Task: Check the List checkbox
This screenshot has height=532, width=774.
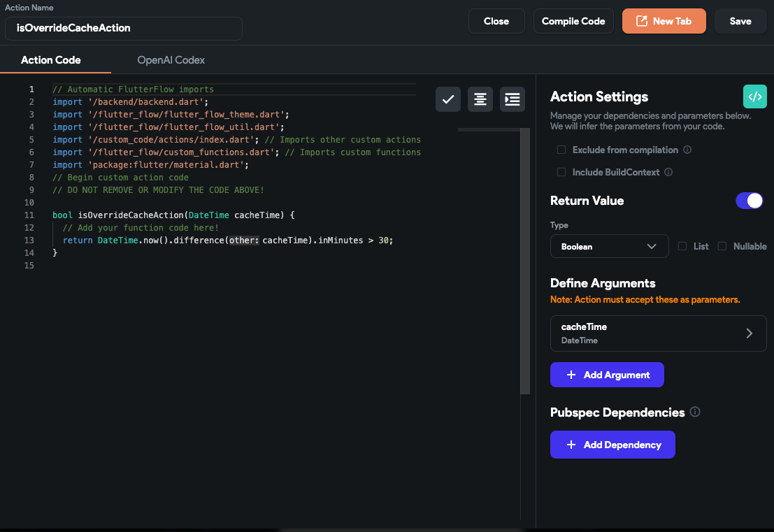Action: (682, 246)
